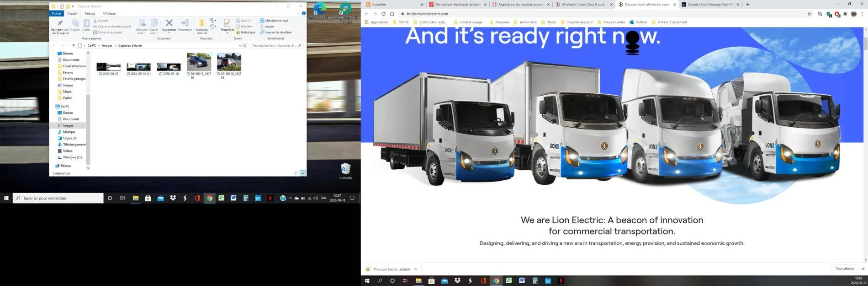Expand the Supprimer dropdown arrow
This screenshot has width=868, height=286.
click(169, 33)
